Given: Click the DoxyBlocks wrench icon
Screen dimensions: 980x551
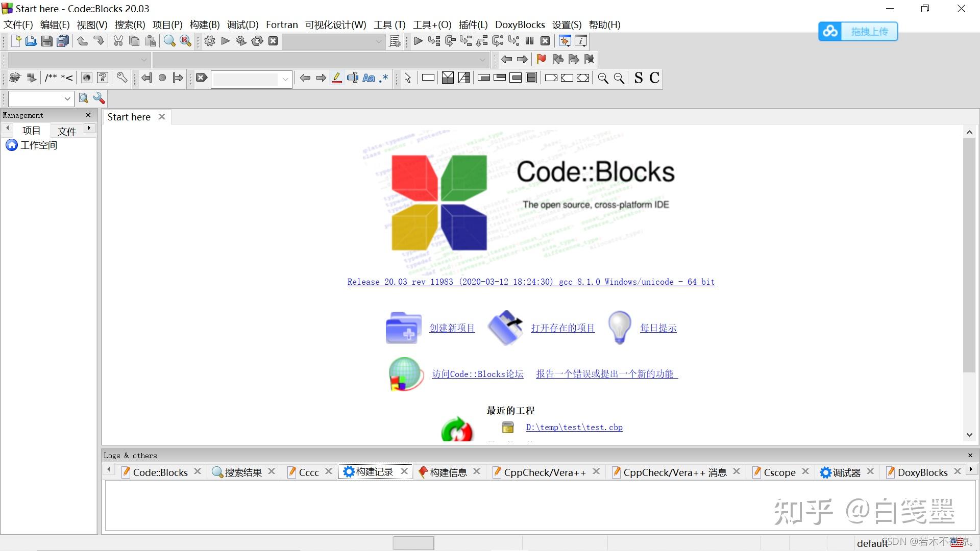Looking at the screenshot, I should point(121,78).
